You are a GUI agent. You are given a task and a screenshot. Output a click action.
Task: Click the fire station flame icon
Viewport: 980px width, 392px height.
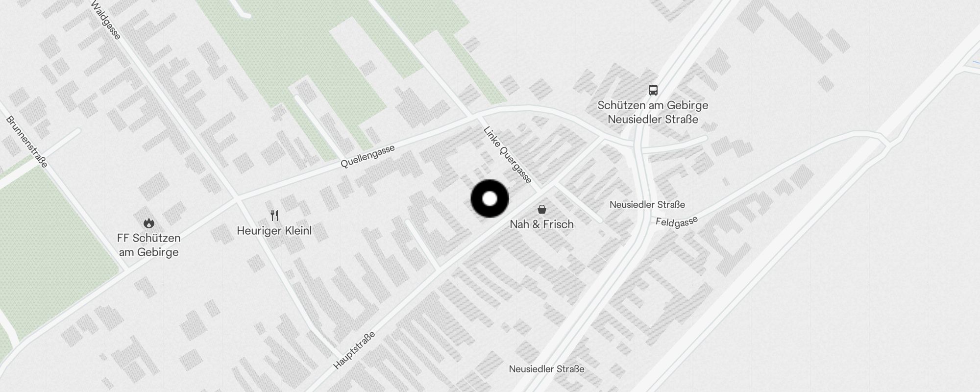pos(149,223)
